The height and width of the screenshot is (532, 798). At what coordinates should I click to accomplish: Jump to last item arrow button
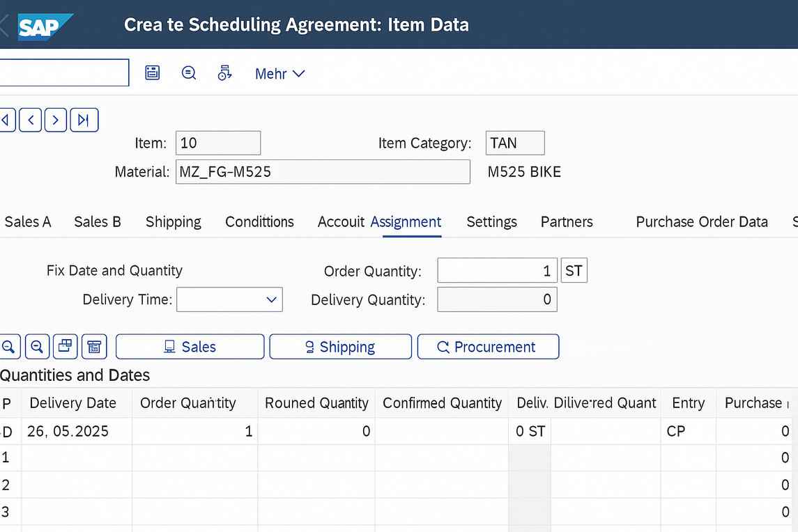click(84, 120)
